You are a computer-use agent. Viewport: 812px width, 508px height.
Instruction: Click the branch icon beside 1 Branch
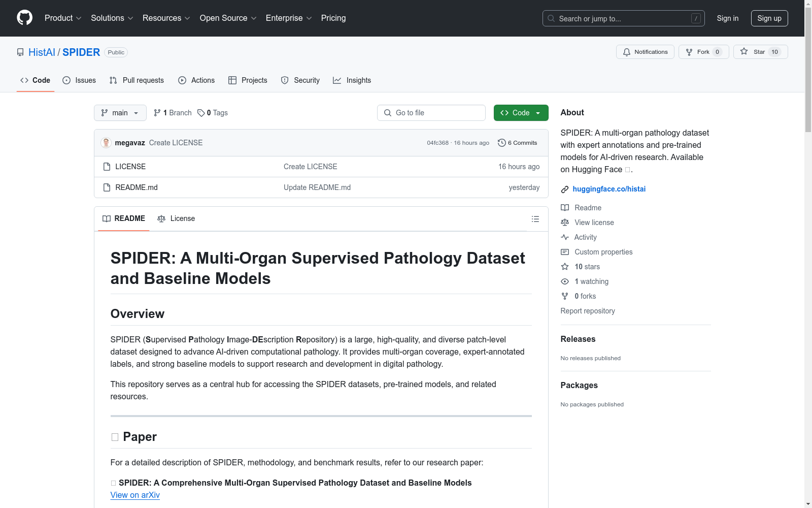point(157,113)
